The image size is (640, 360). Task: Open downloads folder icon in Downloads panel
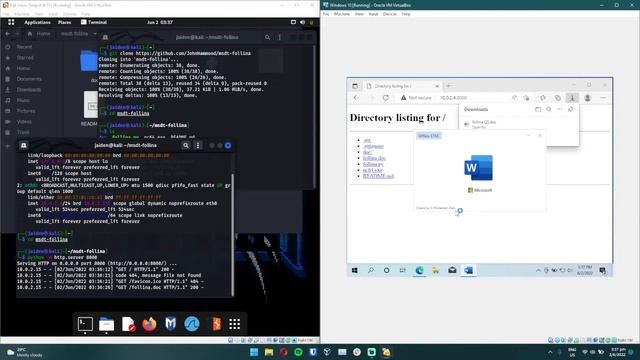pos(538,109)
